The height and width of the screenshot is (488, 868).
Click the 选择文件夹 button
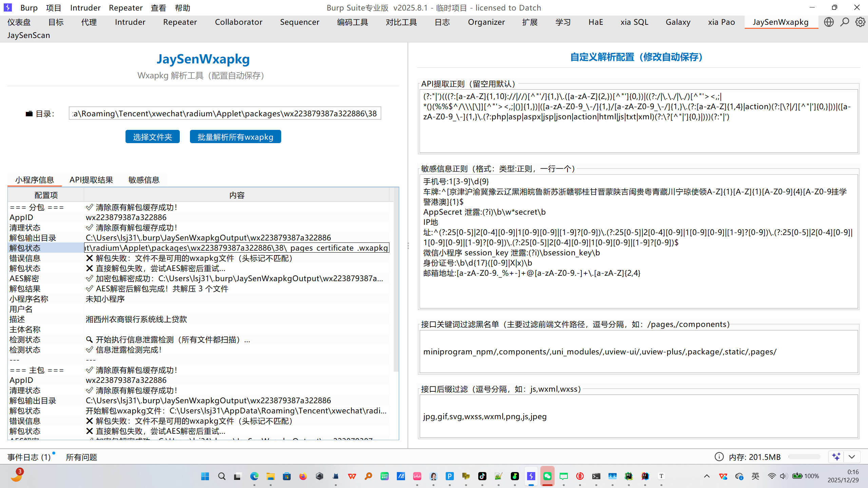152,136
